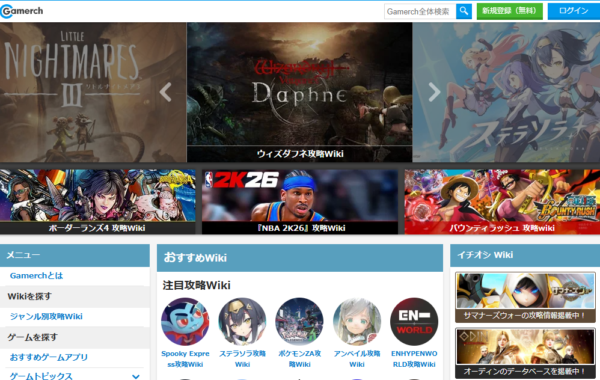Click the 注目攻略Wiki heading
Screen dimensions: 600x380
tap(196, 285)
